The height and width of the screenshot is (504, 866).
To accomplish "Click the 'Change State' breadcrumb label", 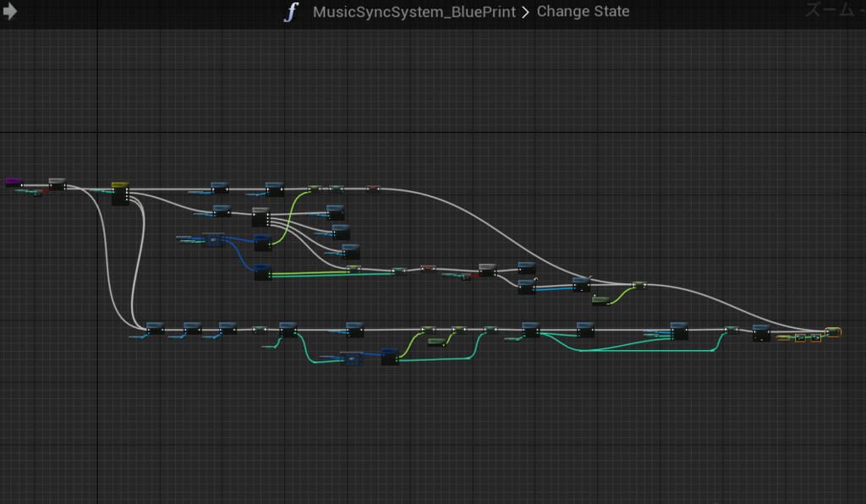I will click(x=583, y=11).
